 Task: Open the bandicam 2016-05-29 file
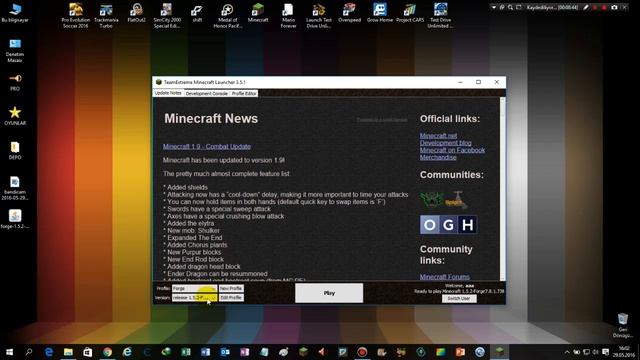pos(15,188)
